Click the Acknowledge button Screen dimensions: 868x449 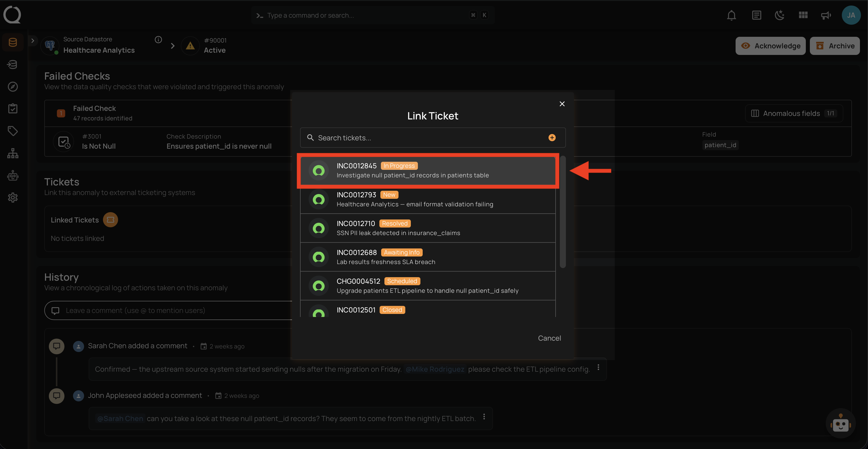770,46
